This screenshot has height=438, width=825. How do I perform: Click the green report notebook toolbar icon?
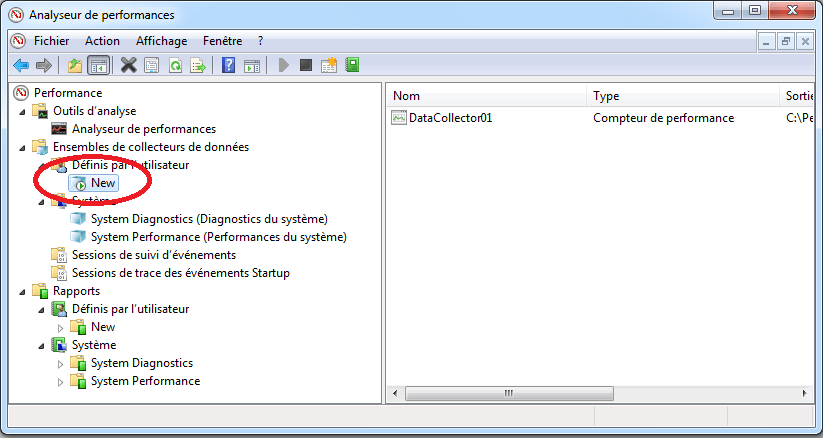pyautogui.click(x=352, y=65)
